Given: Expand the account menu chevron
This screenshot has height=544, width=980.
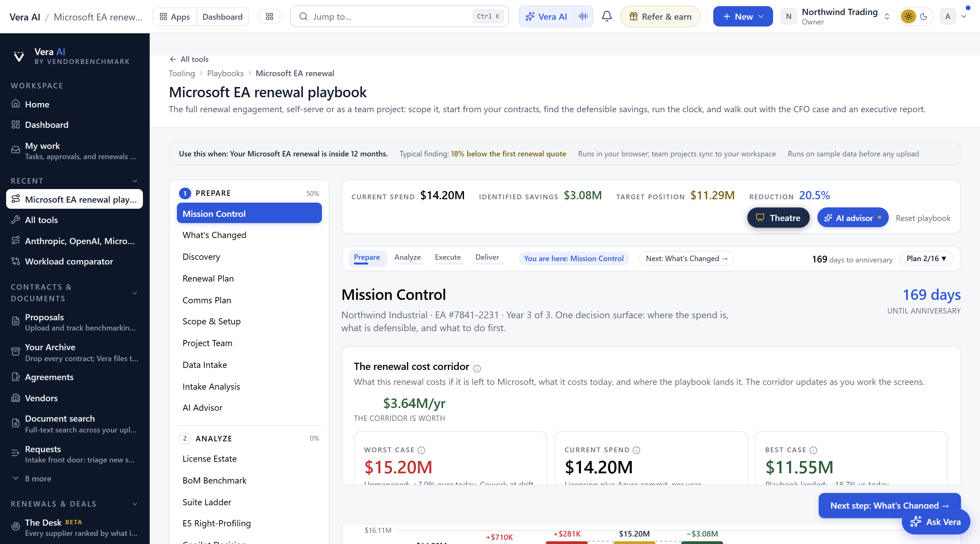Looking at the screenshot, I should pyautogui.click(x=964, y=16).
